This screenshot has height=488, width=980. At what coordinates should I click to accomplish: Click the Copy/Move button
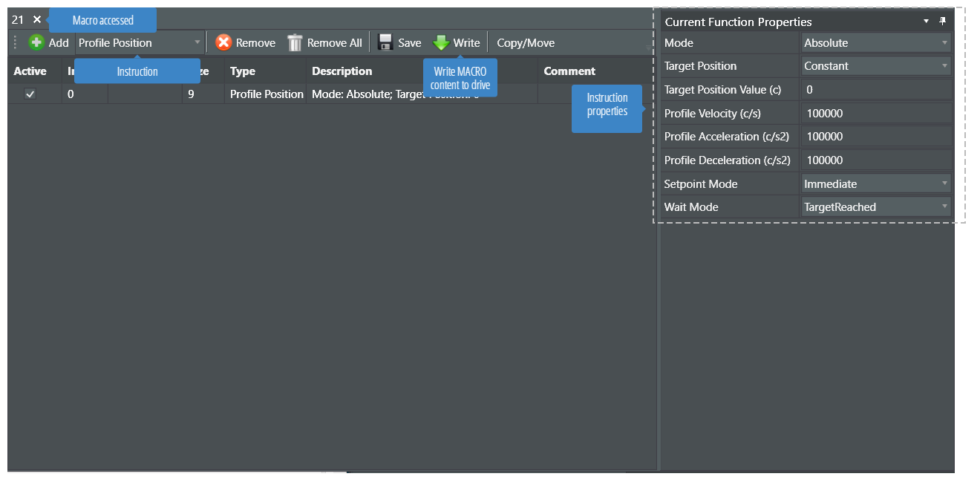pyautogui.click(x=526, y=42)
